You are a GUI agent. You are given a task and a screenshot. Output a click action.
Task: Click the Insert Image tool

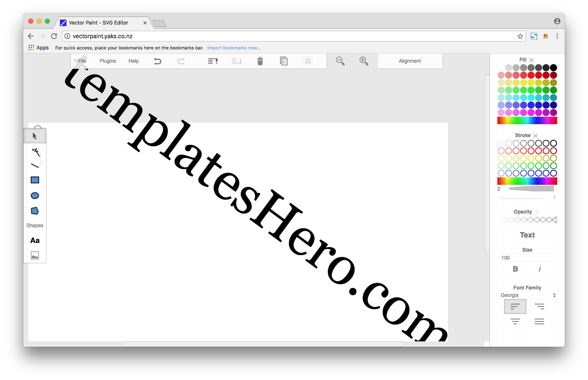coord(35,255)
